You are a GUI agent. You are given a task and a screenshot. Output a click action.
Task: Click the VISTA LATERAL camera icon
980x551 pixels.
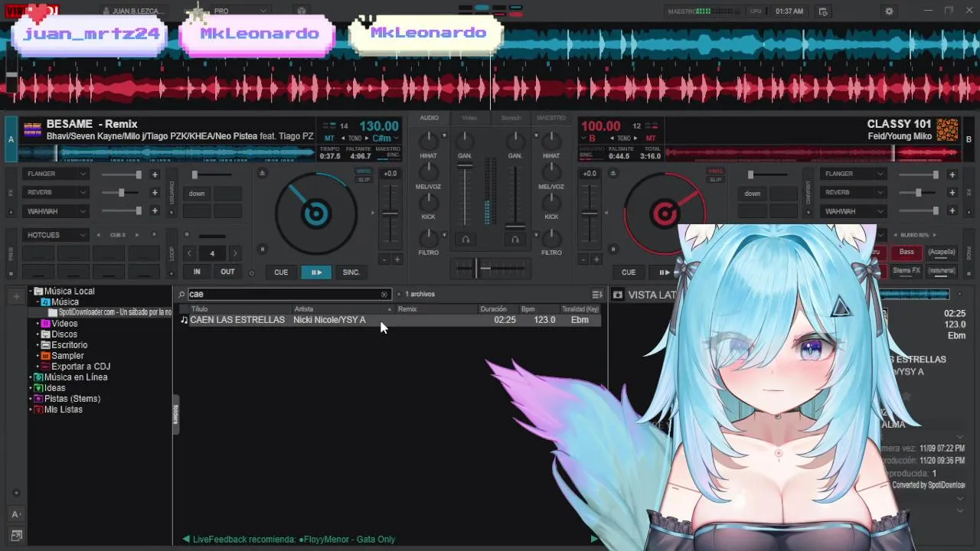pos(618,295)
